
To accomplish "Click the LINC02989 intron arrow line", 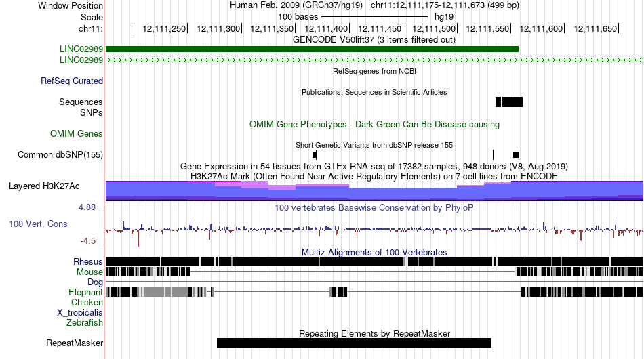I will click(375, 60).
